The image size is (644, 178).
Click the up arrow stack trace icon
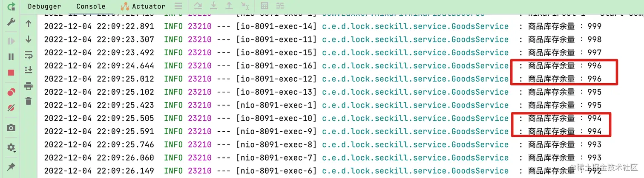[29, 24]
